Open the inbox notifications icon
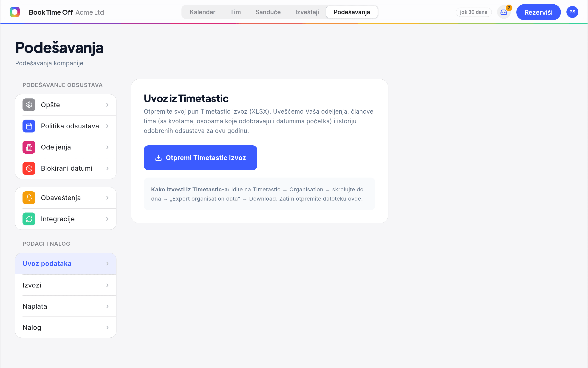The height and width of the screenshot is (368, 588). (503, 12)
